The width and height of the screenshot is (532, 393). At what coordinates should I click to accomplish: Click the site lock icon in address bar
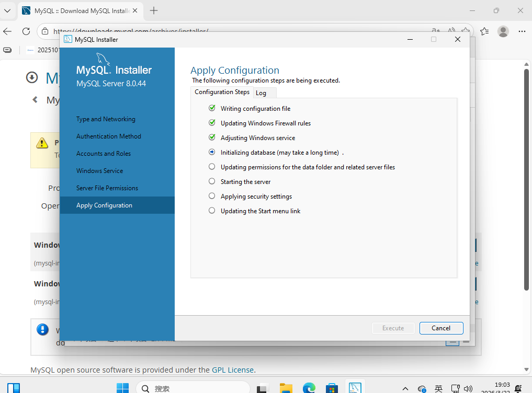(x=45, y=31)
